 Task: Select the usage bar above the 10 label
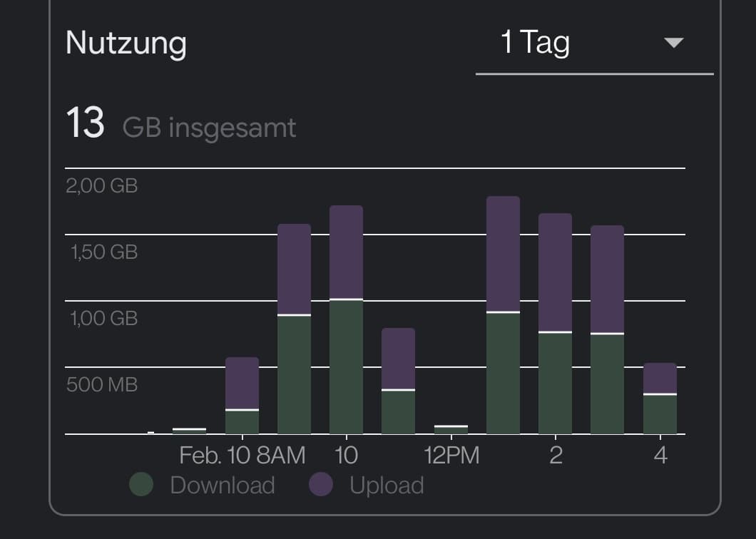coord(346,320)
